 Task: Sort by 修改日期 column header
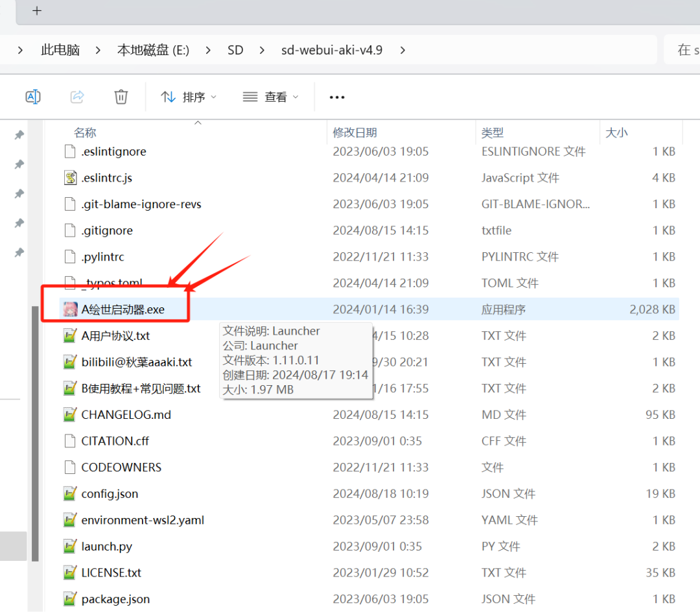coord(355,133)
